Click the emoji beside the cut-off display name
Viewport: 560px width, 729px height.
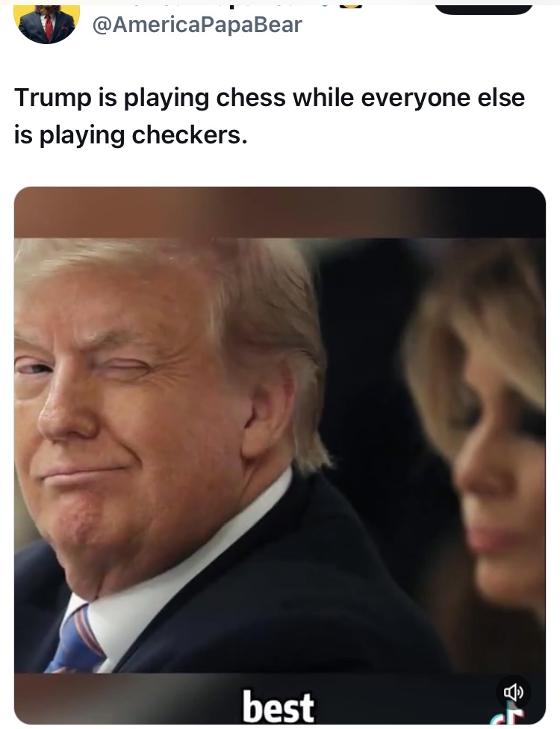click(352, 6)
